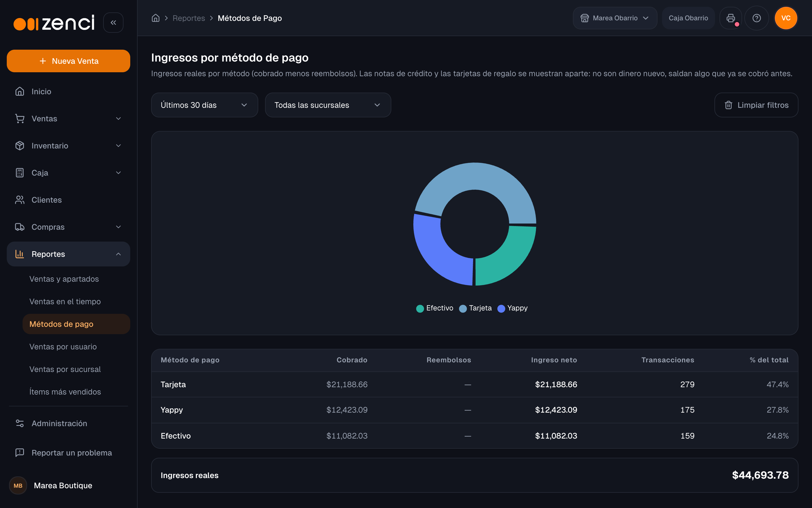Click the Caja calculator icon
The width and height of the screenshot is (812, 508).
coord(20,173)
